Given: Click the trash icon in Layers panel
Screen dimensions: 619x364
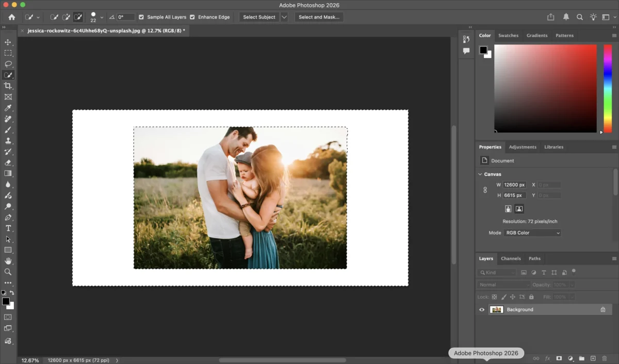Looking at the screenshot, I should point(605,358).
